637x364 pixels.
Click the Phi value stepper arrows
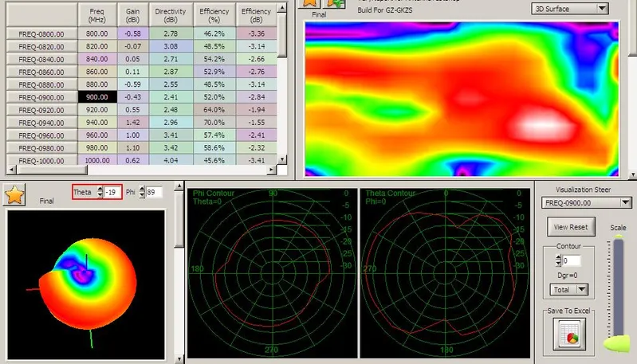click(x=142, y=192)
